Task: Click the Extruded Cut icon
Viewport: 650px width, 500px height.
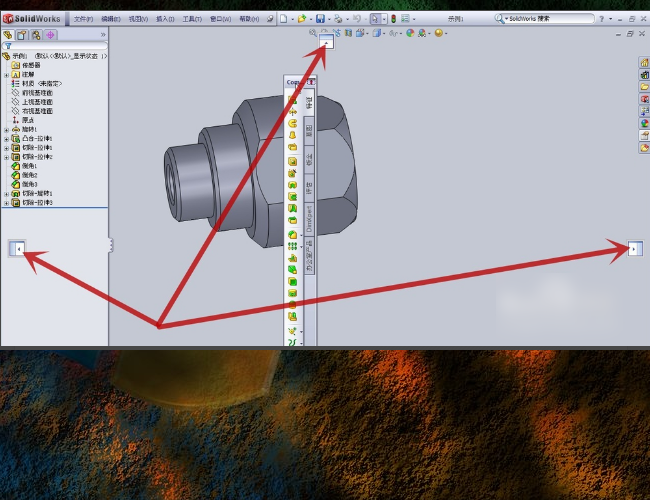Action: tap(293, 162)
